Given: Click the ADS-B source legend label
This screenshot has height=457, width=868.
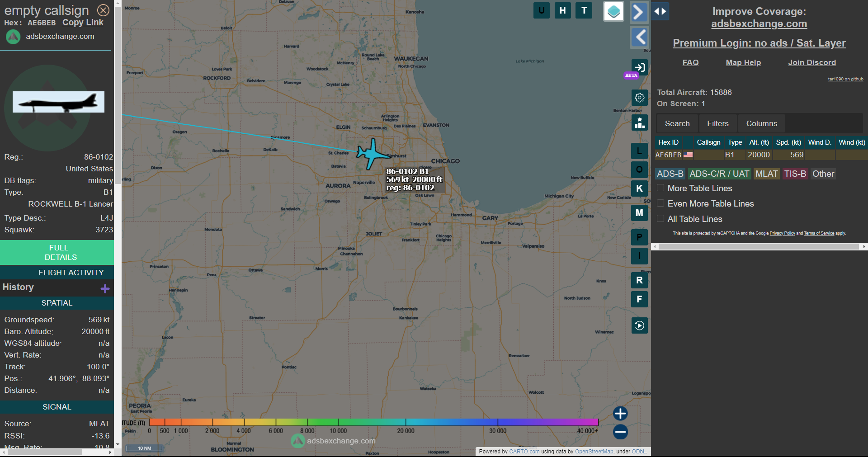Looking at the screenshot, I should (670, 174).
